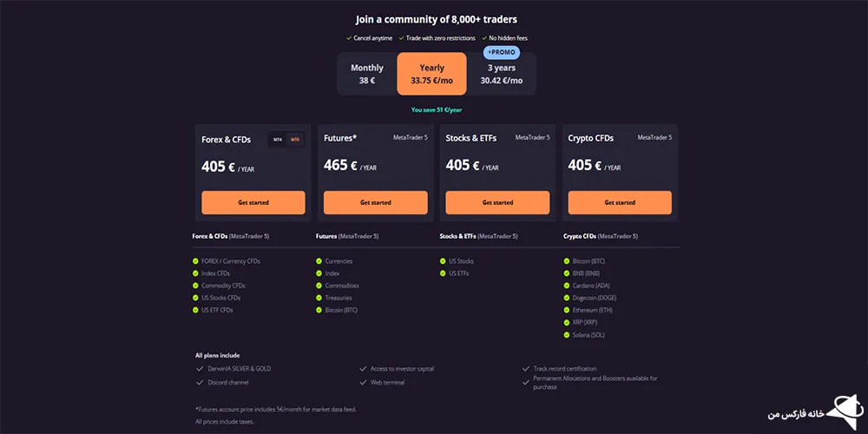The image size is (868, 434).
Task: Click green check icon beside US ETF CFDs
Action: tap(195, 310)
